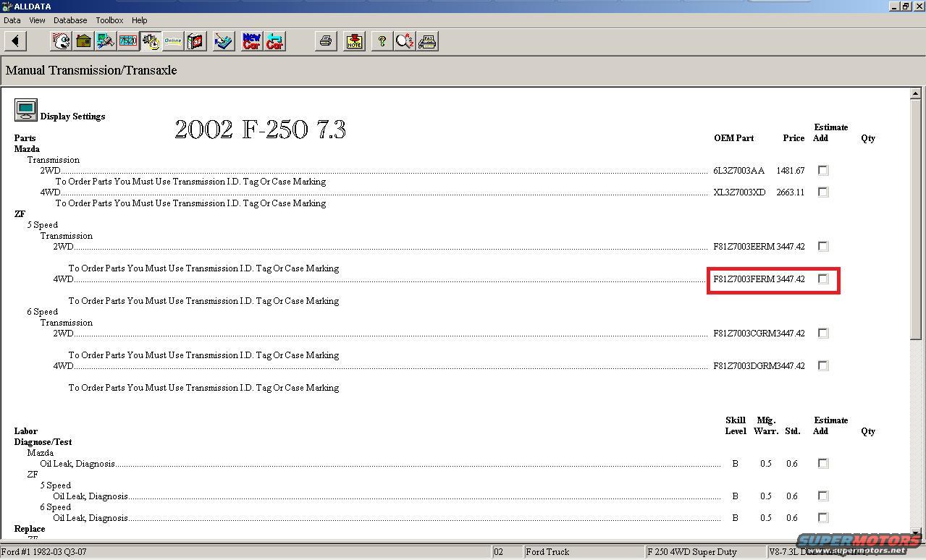Check the Mazda Oil Leak Diagnosis box
This screenshot has height=560, width=926.
[822, 464]
